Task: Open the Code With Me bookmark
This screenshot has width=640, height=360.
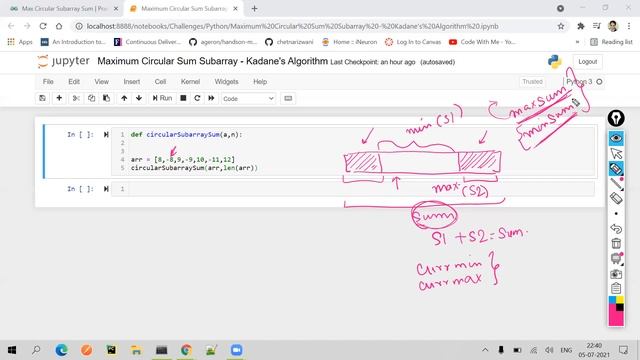Action: (482, 42)
